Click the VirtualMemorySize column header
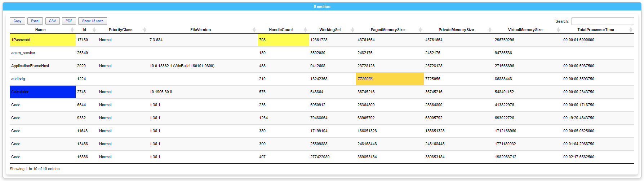The height and width of the screenshot is (181, 644). (525, 30)
